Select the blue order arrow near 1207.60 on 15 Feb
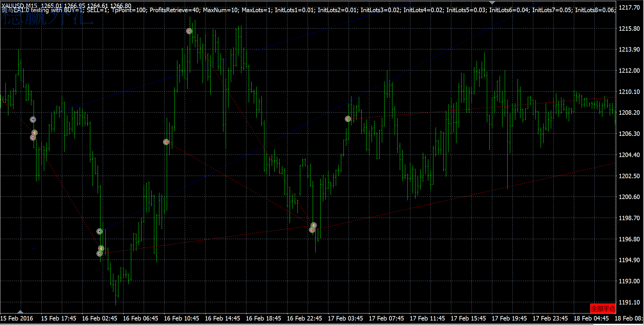The image size is (644, 325). click(x=33, y=120)
